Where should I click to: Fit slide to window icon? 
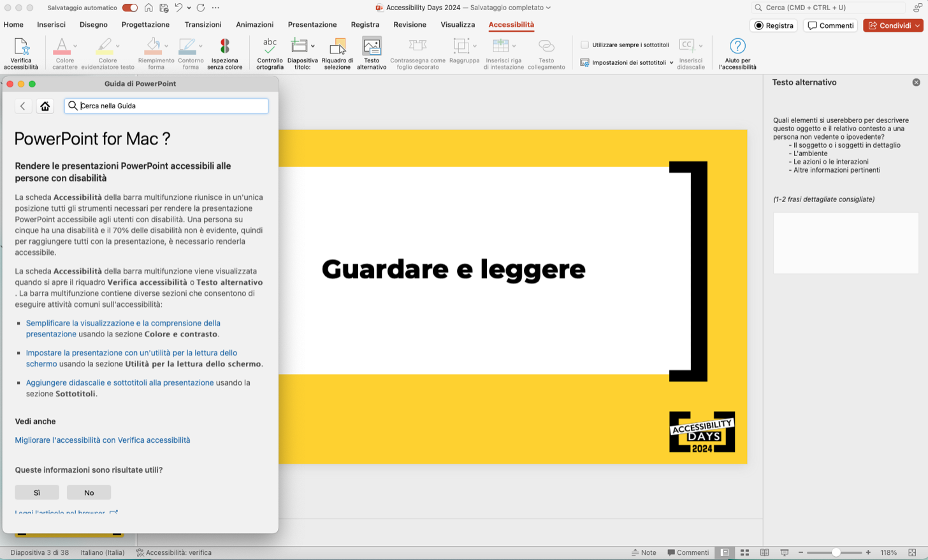click(912, 552)
